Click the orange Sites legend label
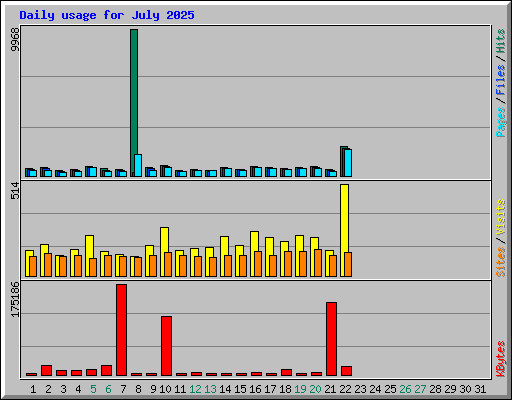 [500, 262]
